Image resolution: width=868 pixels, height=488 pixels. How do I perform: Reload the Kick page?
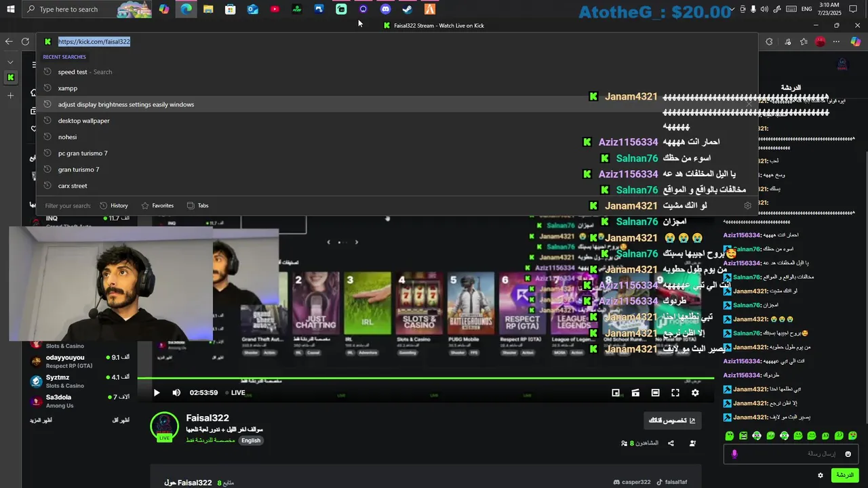click(25, 41)
